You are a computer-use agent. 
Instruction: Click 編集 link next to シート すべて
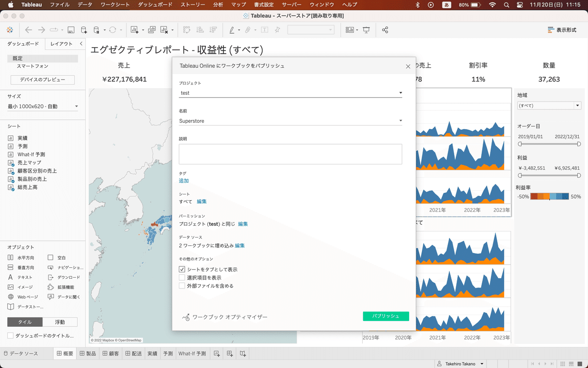coord(202,201)
